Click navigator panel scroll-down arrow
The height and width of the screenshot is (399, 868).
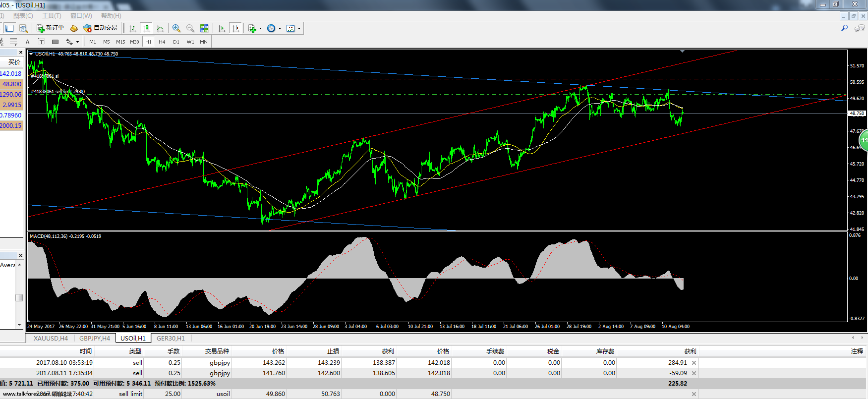(x=19, y=325)
